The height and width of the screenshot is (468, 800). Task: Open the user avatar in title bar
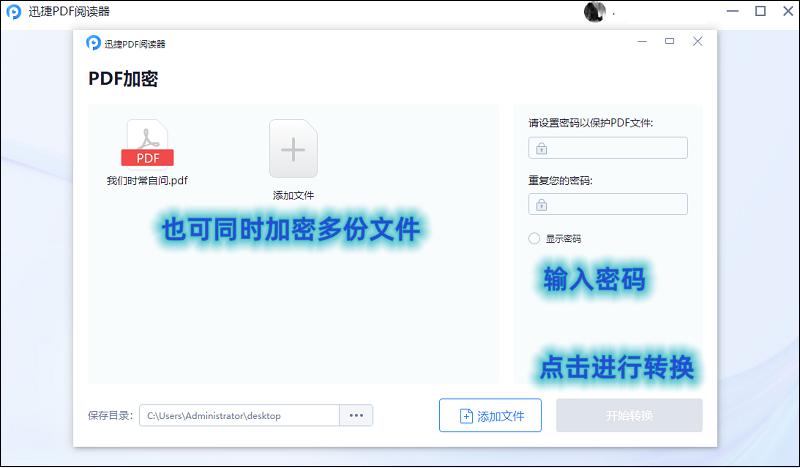(x=594, y=11)
